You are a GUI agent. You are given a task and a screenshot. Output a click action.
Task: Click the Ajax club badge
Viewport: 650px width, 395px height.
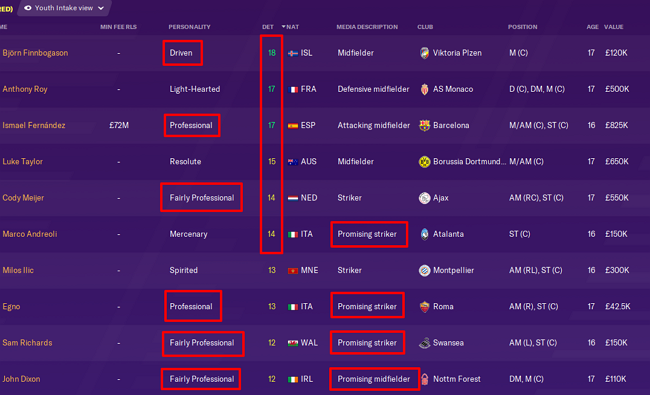coord(424,198)
